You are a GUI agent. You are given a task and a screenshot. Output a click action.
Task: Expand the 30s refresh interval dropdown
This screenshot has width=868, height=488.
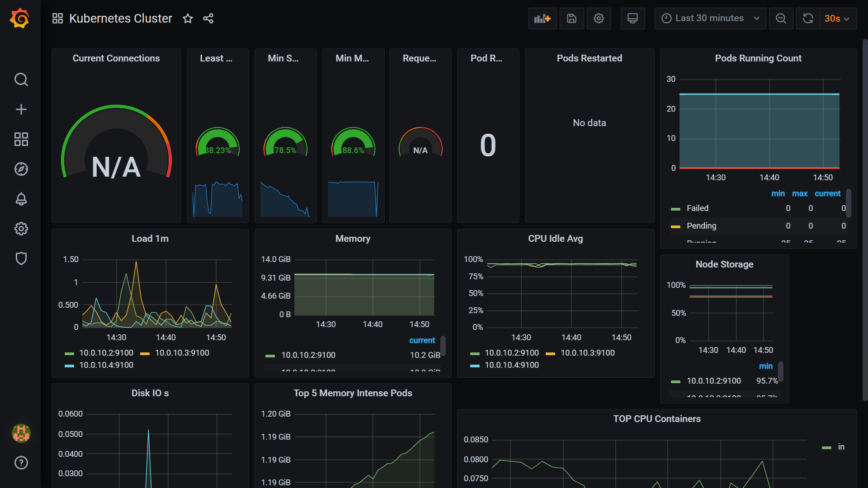click(x=837, y=19)
